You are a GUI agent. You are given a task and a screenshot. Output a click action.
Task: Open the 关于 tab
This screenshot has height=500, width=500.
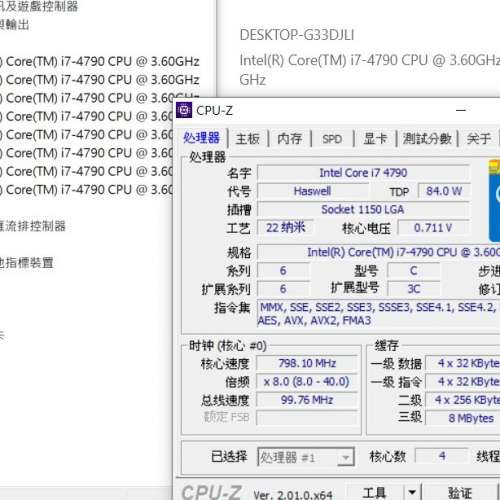(x=479, y=139)
